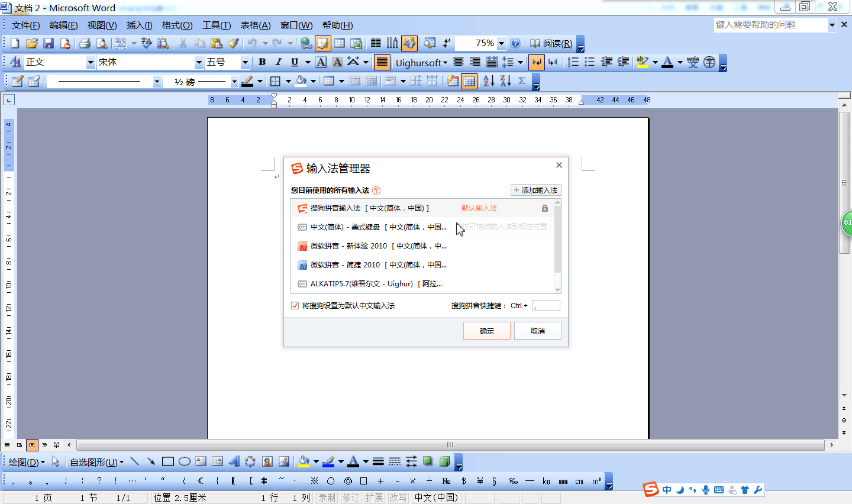Click the Numbered list icon

[573, 62]
